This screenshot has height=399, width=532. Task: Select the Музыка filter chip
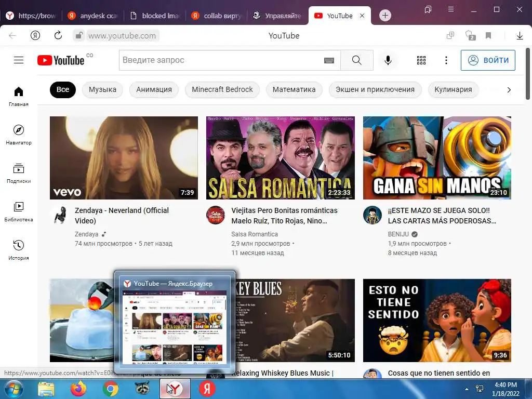pyautogui.click(x=102, y=89)
